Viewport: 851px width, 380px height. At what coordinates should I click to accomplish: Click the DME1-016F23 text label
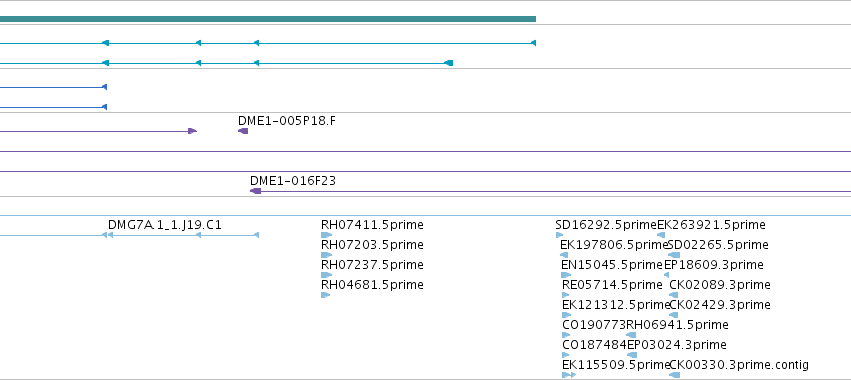point(293,181)
